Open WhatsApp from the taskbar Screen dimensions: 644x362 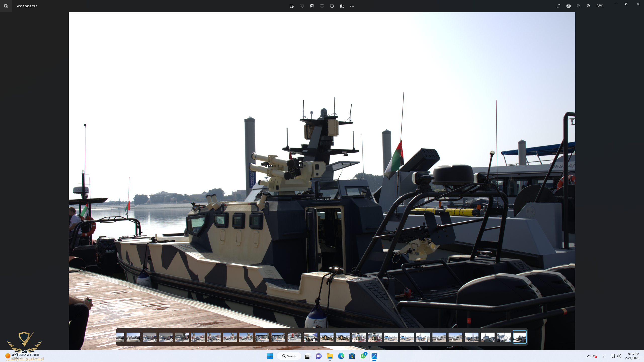tap(363, 356)
